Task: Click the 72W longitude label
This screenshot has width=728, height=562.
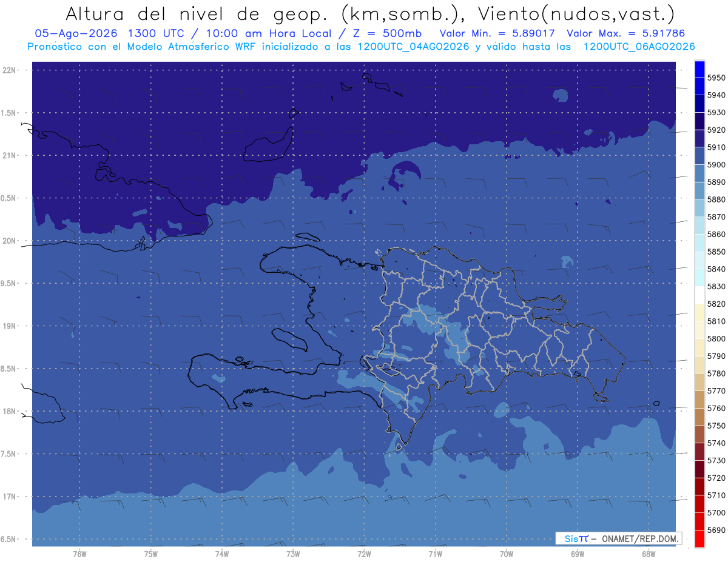Action: [364, 554]
